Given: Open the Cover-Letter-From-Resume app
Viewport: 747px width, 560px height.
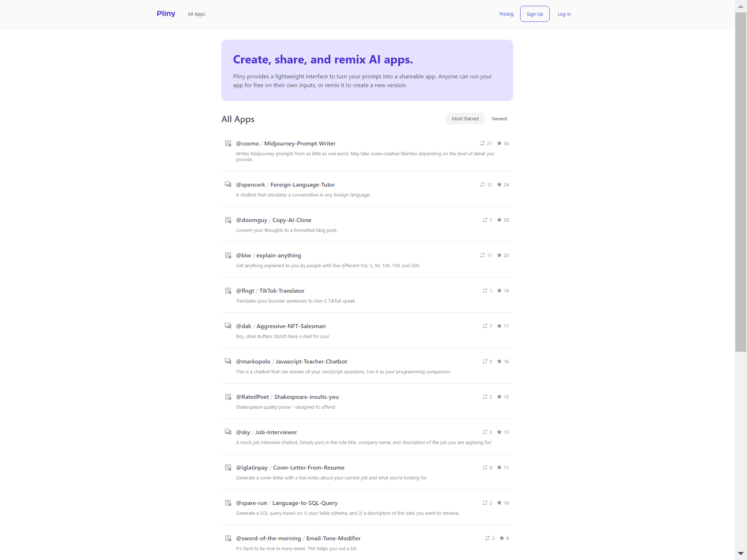Looking at the screenshot, I should coord(309,468).
